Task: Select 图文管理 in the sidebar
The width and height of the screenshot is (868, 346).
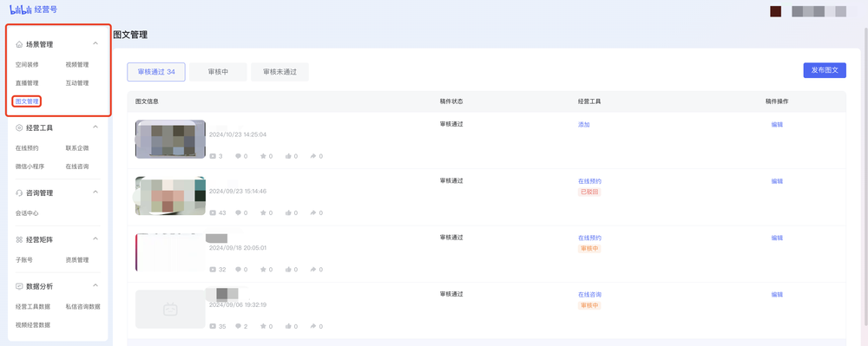Action: pos(27,101)
